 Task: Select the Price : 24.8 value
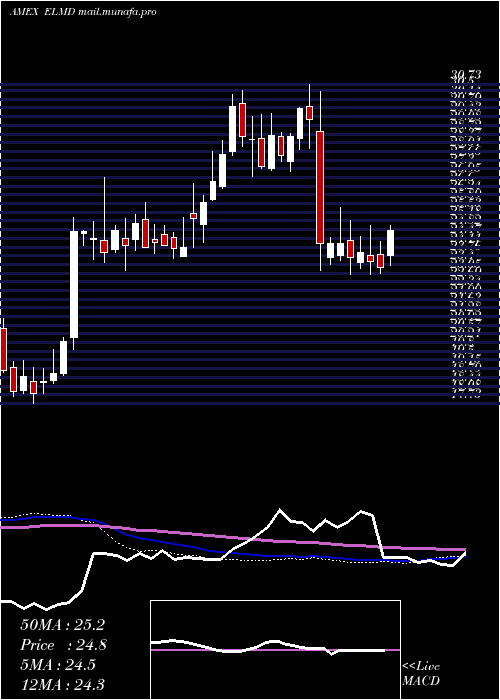tap(63, 645)
